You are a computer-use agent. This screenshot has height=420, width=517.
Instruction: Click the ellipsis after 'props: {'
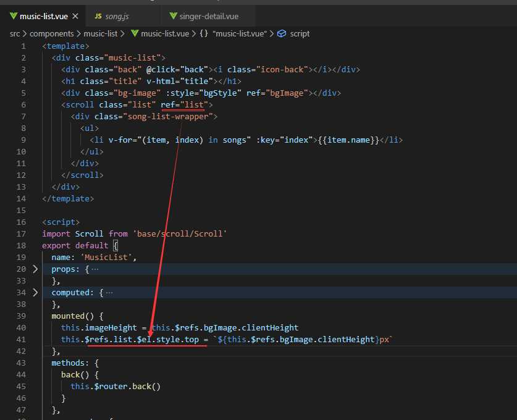point(95,269)
